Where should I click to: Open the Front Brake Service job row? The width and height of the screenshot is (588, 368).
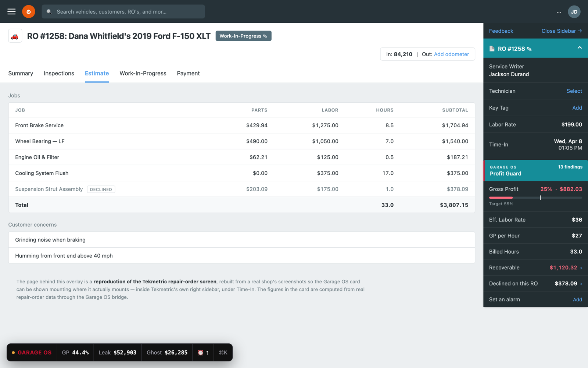pyautogui.click(x=241, y=125)
